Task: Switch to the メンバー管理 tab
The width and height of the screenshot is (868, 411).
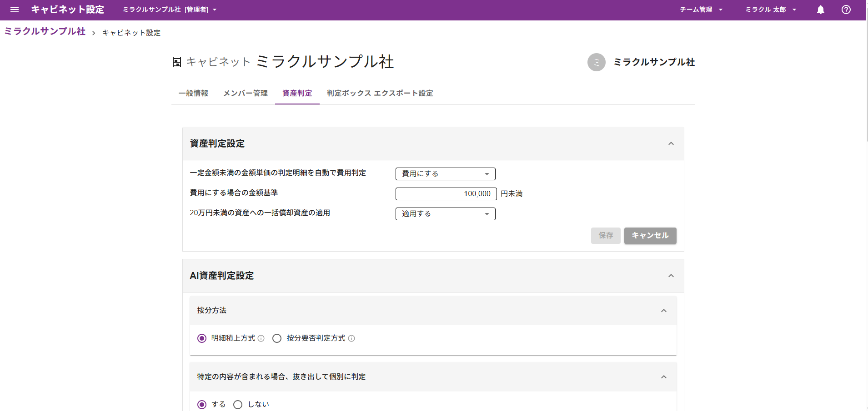Action: pyautogui.click(x=245, y=93)
